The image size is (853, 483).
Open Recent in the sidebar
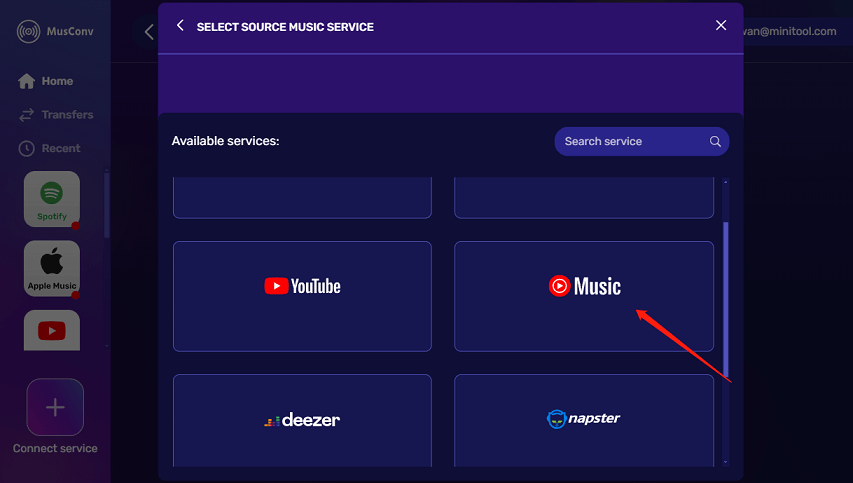coord(49,148)
